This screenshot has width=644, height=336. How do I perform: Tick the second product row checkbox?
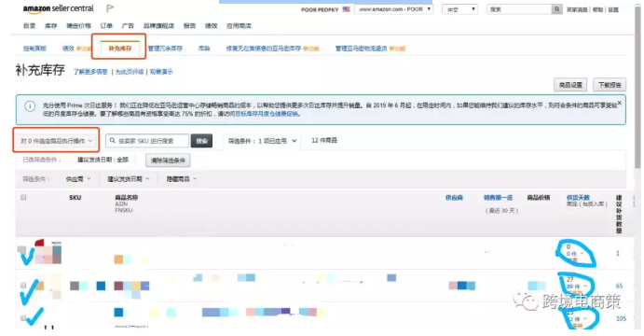[23, 286]
